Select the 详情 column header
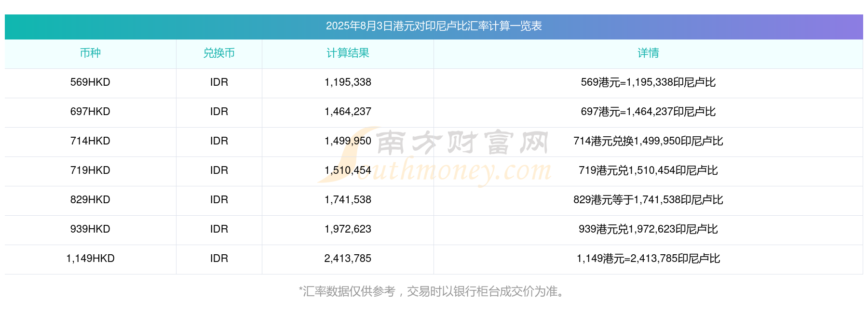This screenshot has height=313, width=868. pos(648,53)
